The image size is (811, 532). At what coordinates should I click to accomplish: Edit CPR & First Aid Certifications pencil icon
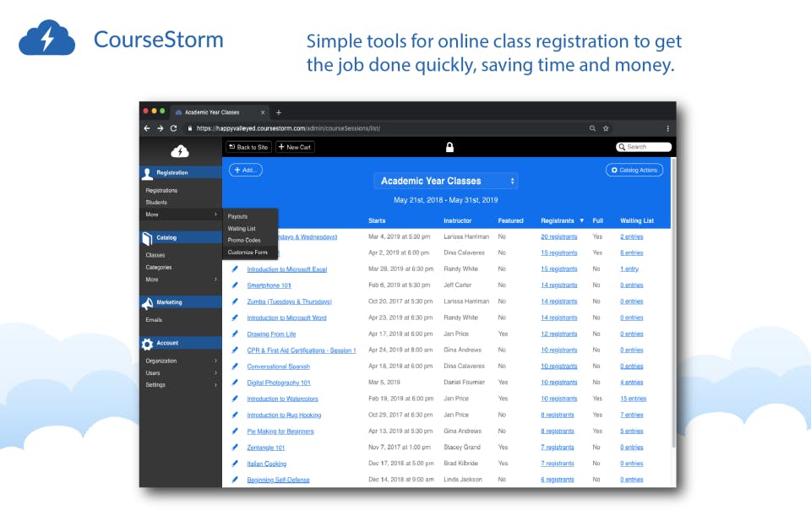tap(235, 350)
